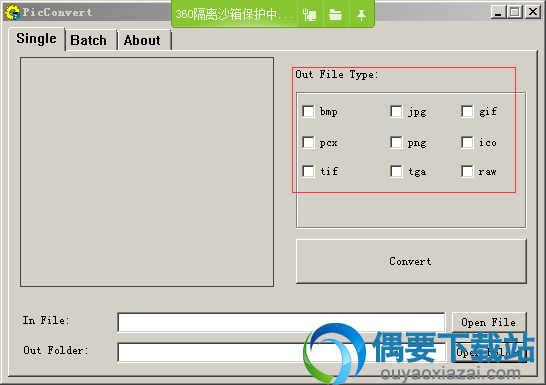Click inside the In File text field

(x=281, y=322)
